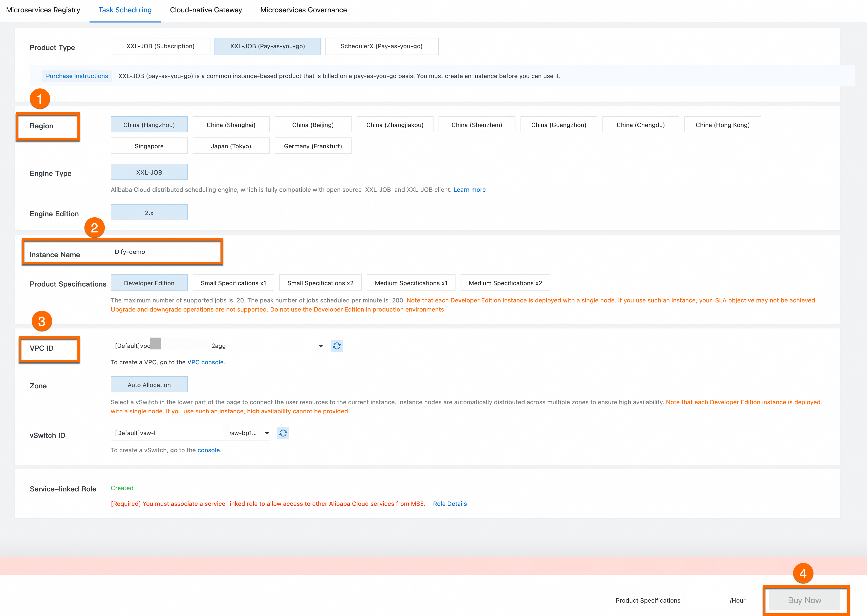Image resolution: width=867 pixels, height=616 pixels.
Task: Select Germany (Frankfurt) region
Action: 313,146
